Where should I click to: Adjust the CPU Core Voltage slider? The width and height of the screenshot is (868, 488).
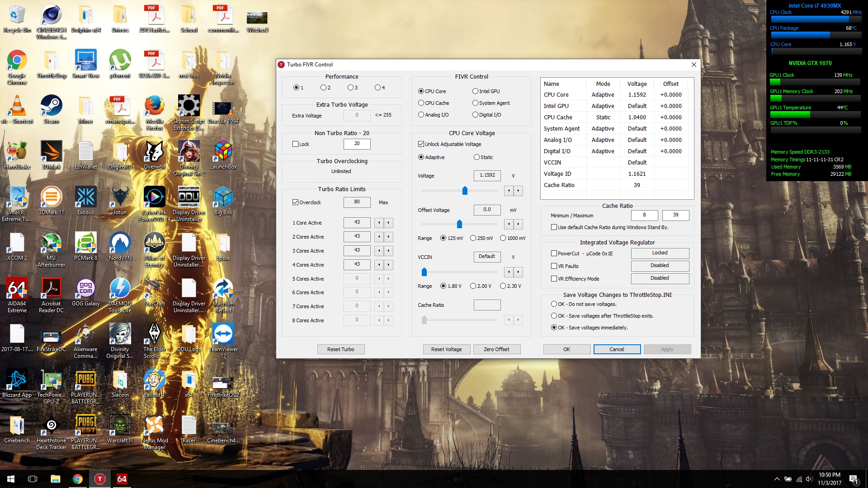click(x=465, y=191)
